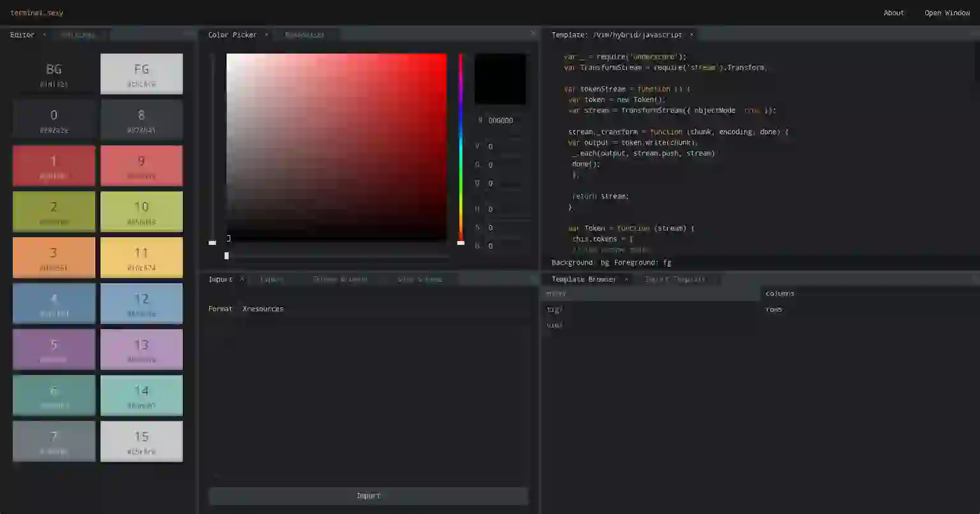
Task: Select the columns template entry
Action: pos(780,293)
